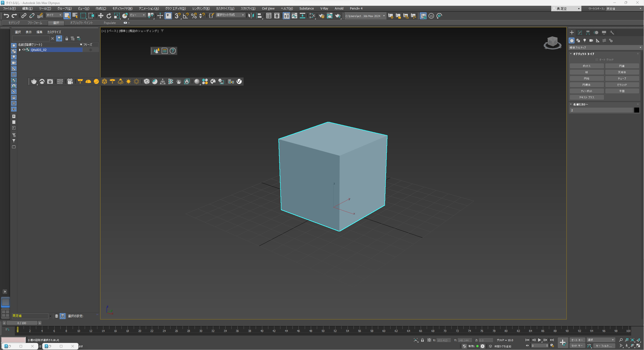Image resolution: width=644 pixels, height=350 pixels.
Task: Select the Move tool in main toolbar
Action: (101, 16)
